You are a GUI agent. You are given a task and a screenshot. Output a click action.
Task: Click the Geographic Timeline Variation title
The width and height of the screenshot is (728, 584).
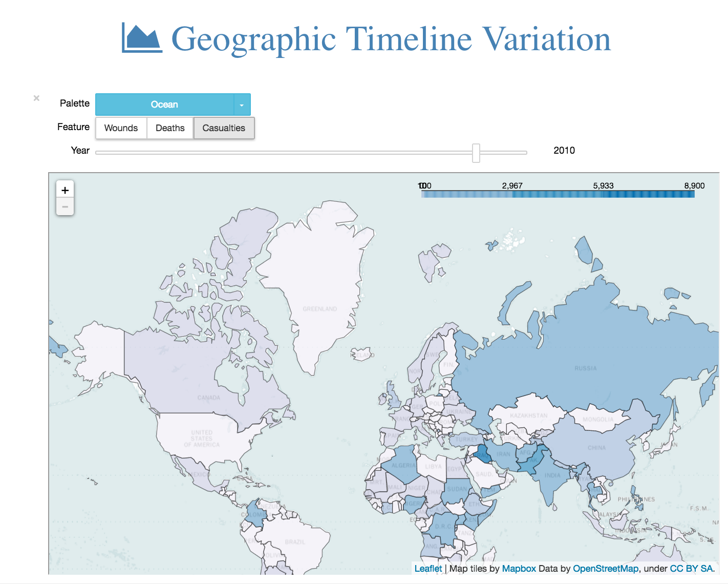point(391,39)
